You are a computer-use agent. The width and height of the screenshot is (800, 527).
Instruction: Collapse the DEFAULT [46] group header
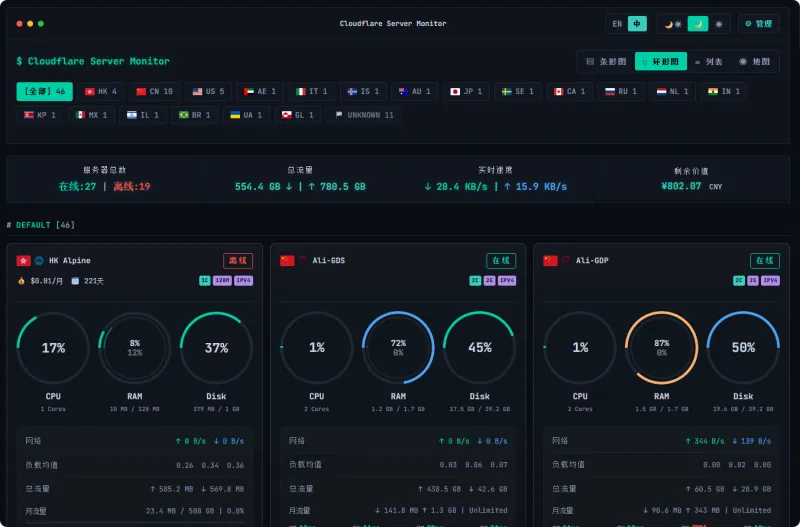[x=41, y=225]
